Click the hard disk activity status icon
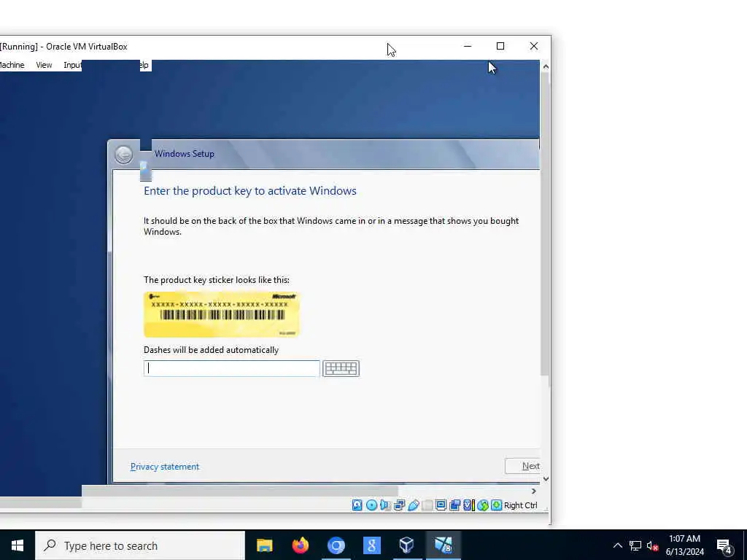 (x=357, y=505)
